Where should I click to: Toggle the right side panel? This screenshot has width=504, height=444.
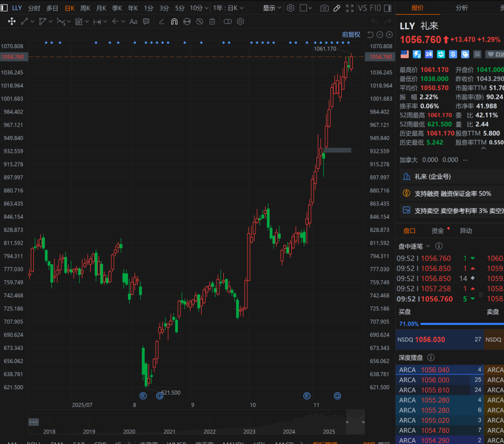click(x=387, y=8)
